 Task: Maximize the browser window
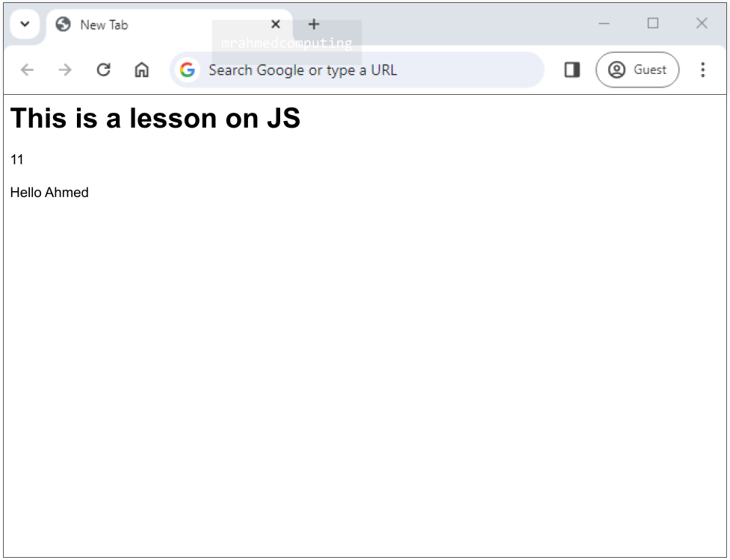653,24
